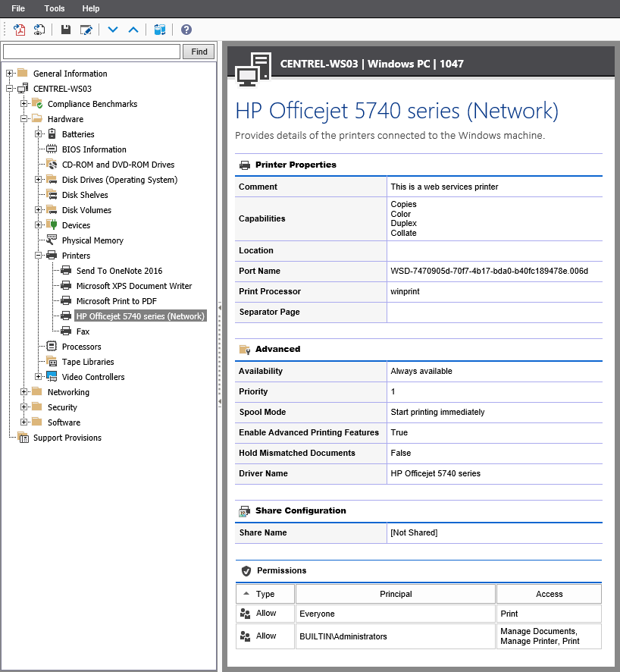Click the Disk Shelves icon

52,195
